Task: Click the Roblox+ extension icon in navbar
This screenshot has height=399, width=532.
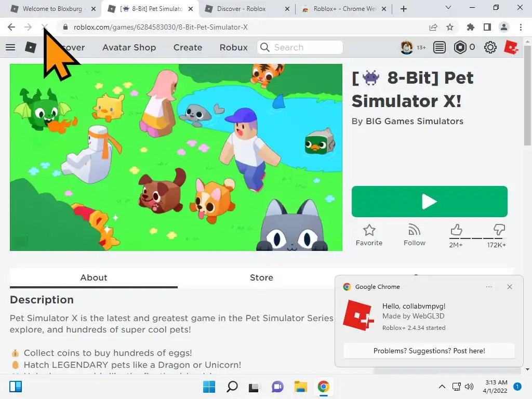Action: tap(511, 47)
